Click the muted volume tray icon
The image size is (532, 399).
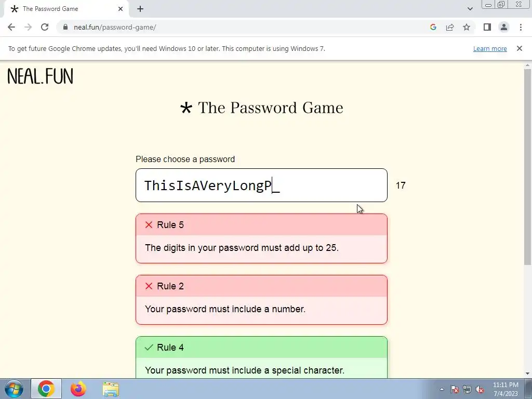480,389
